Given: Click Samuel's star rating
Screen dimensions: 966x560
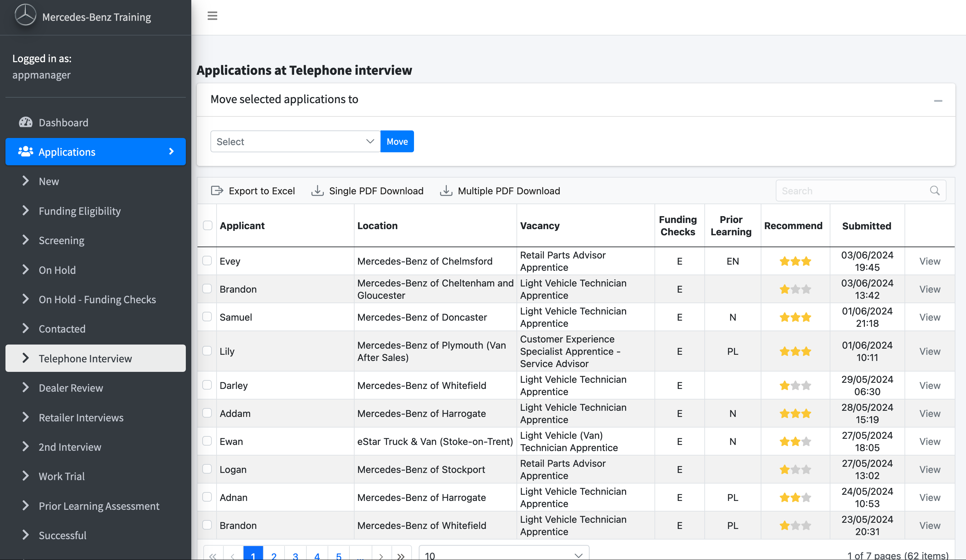Looking at the screenshot, I should pyautogui.click(x=796, y=317).
